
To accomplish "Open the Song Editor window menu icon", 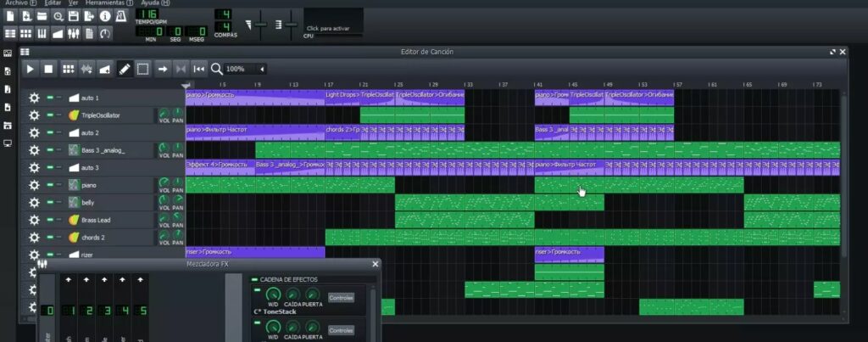I will [x=25, y=52].
